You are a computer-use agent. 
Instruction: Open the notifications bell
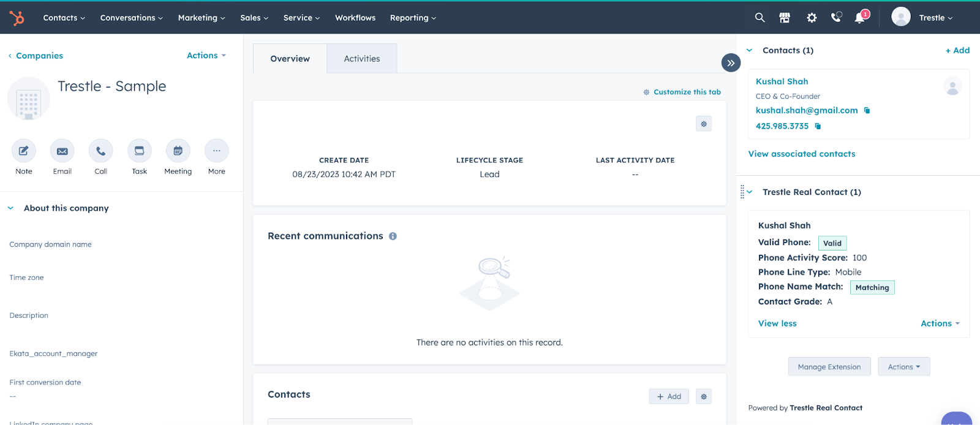(861, 17)
